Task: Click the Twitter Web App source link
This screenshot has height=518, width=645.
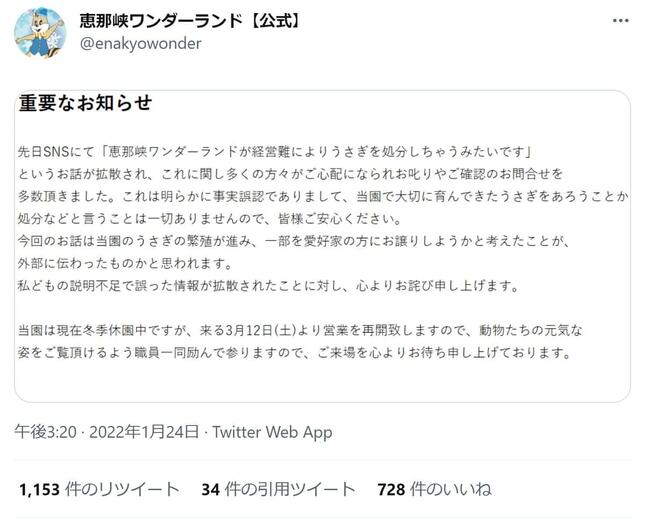Action: (272, 432)
